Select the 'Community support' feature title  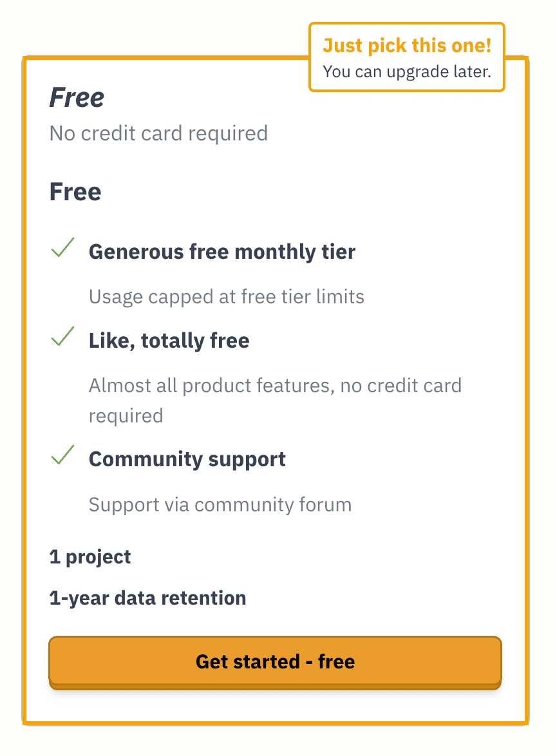click(187, 459)
